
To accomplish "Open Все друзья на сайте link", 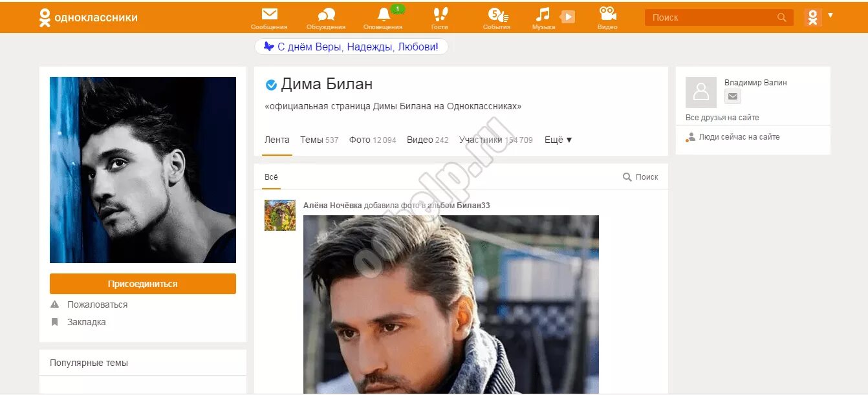I will coord(722,118).
